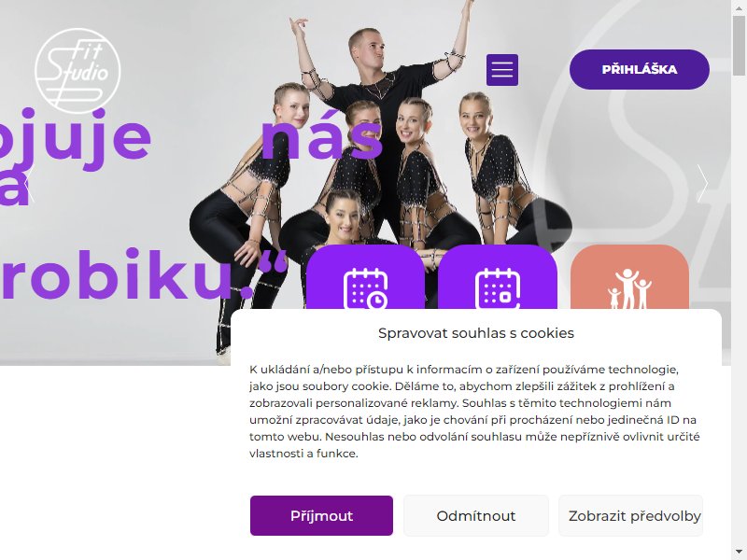Open the hamburger navigation menu

tap(502, 70)
